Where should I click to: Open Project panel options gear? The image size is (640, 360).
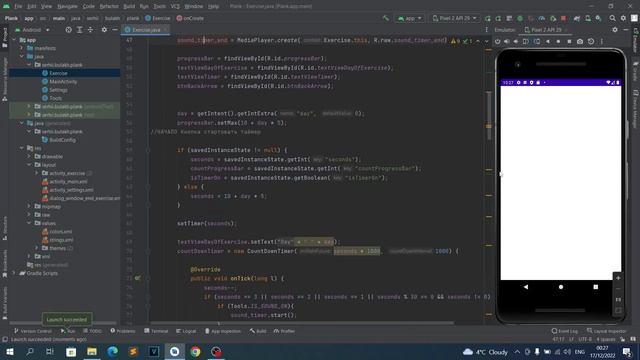point(104,30)
